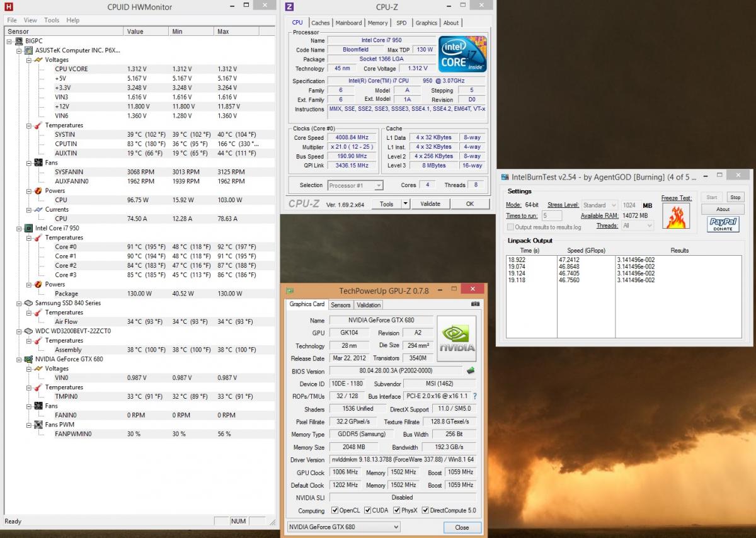Click the purple CPU-Z title bar icon
756x538 pixels.
point(289,7)
